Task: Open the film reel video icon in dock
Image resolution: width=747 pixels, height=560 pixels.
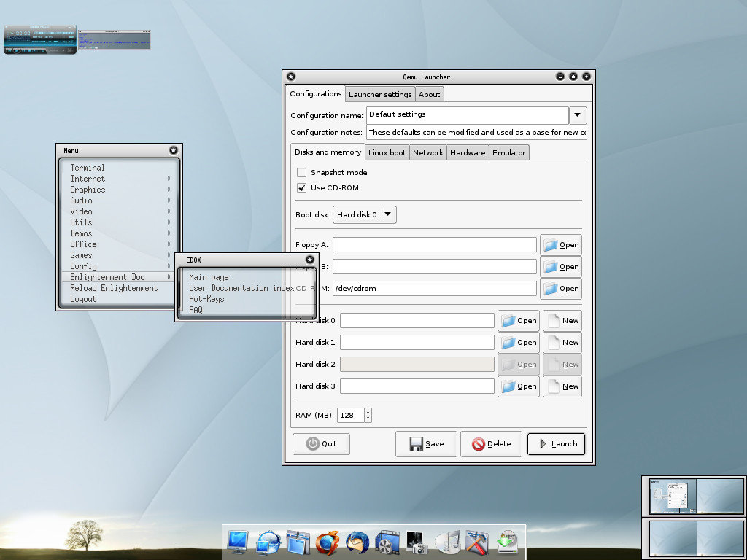Action: 387,542
